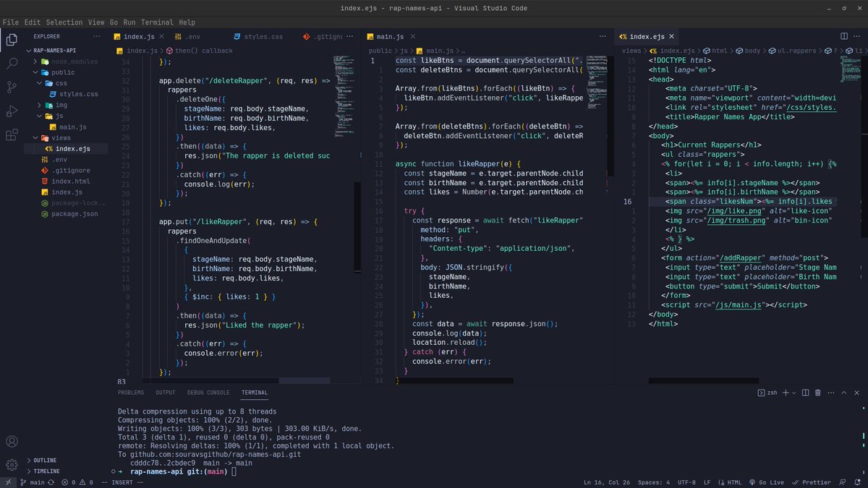Open the View menu
The width and height of the screenshot is (868, 488).
point(96,22)
